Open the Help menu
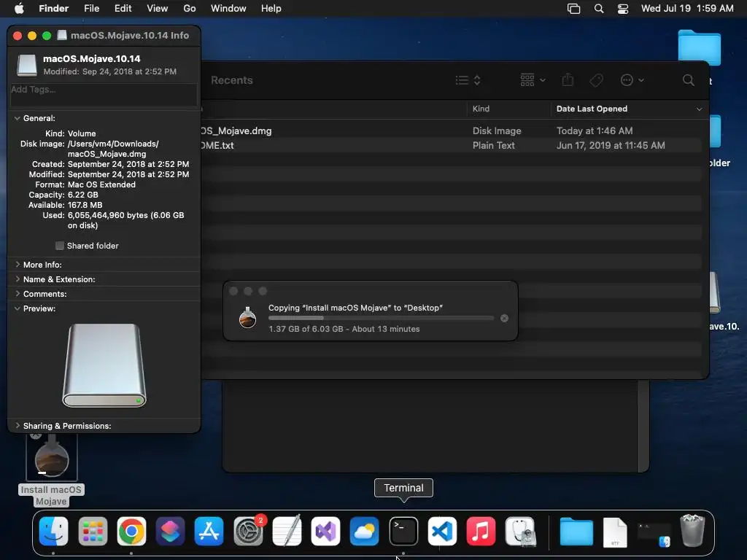747x560 pixels. tap(271, 9)
